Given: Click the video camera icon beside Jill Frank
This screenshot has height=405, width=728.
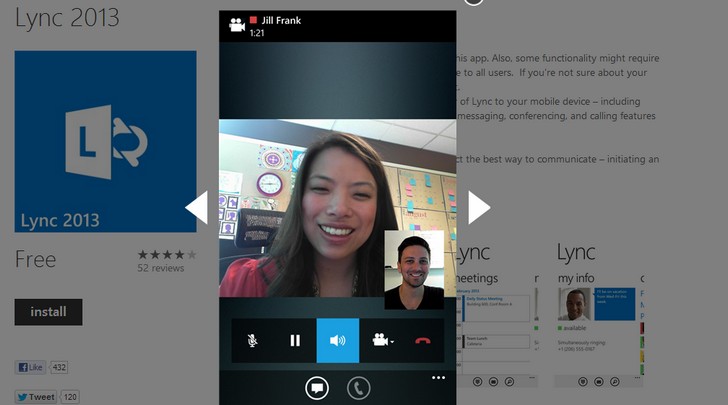Looking at the screenshot, I should pyautogui.click(x=237, y=25).
